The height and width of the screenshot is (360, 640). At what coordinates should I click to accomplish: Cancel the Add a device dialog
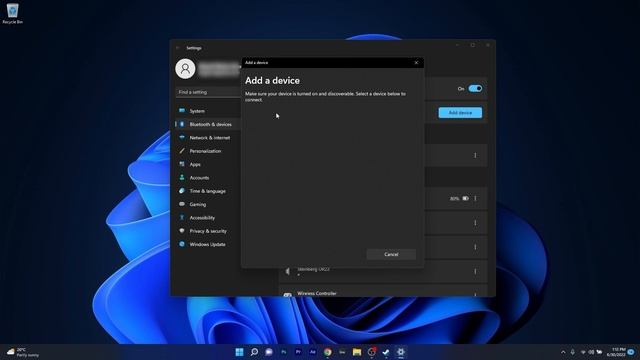click(x=391, y=254)
